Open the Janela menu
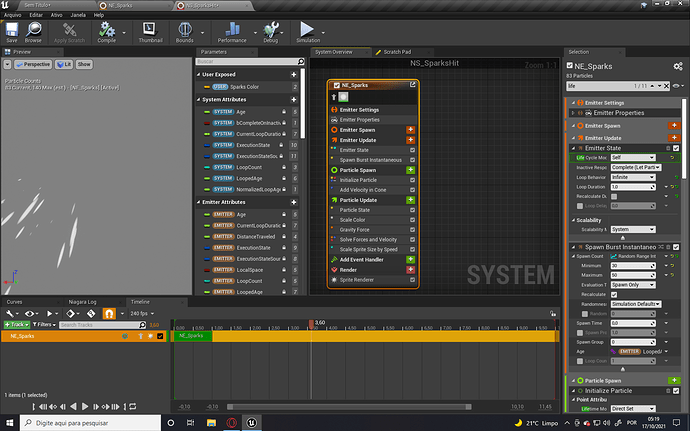 (78, 15)
